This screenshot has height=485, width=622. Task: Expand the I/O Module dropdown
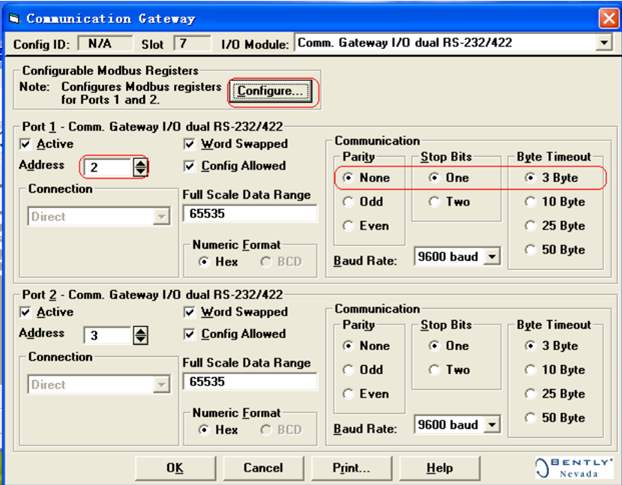pos(604,42)
